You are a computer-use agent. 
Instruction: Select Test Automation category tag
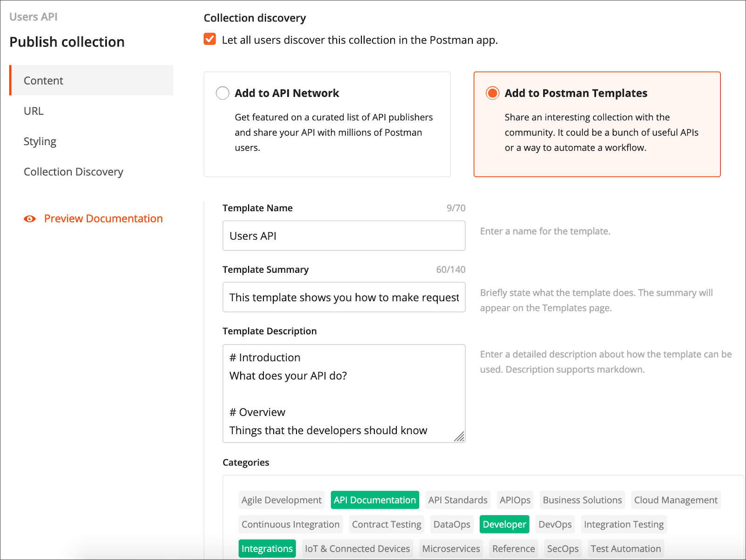(x=626, y=548)
